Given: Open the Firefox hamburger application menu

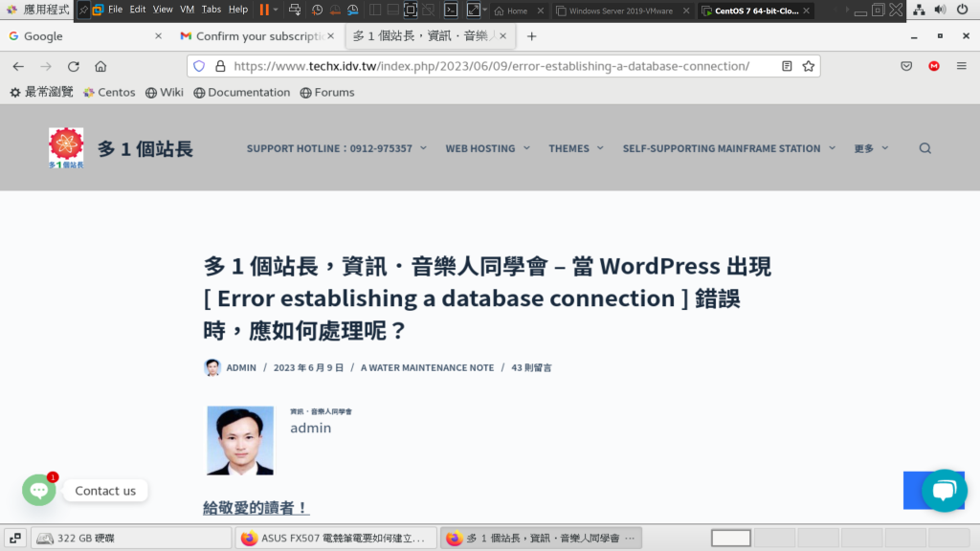Looking at the screenshot, I should click(961, 66).
